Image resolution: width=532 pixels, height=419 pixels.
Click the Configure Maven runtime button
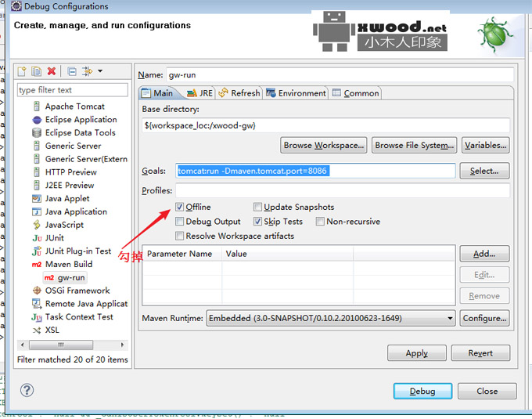[484, 318]
